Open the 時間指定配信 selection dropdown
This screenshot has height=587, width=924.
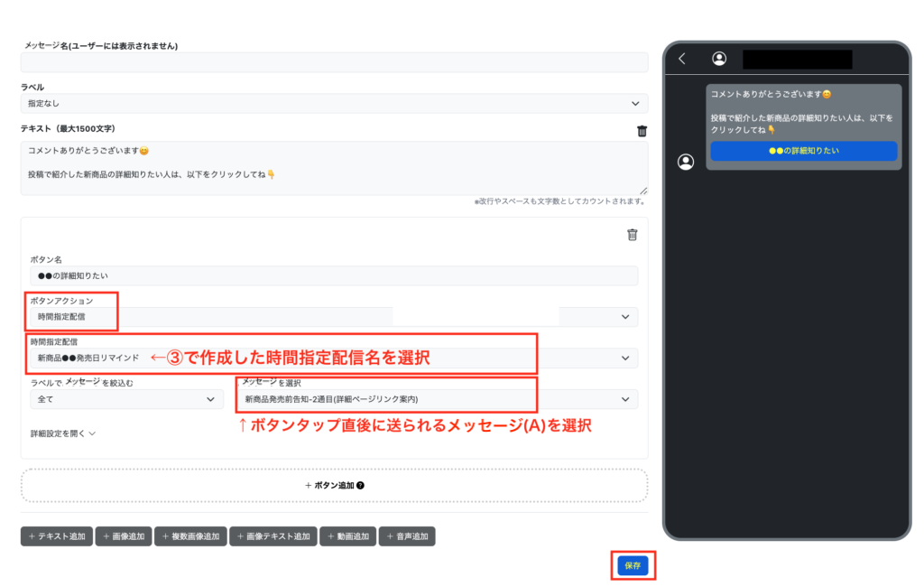click(x=334, y=359)
